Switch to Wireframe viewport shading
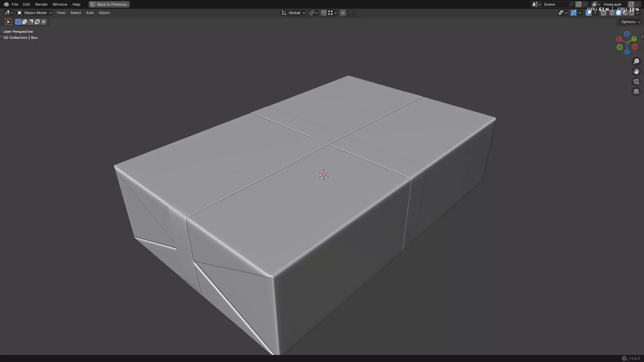Image resolution: width=644 pixels, height=362 pixels. (x=612, y=13)
